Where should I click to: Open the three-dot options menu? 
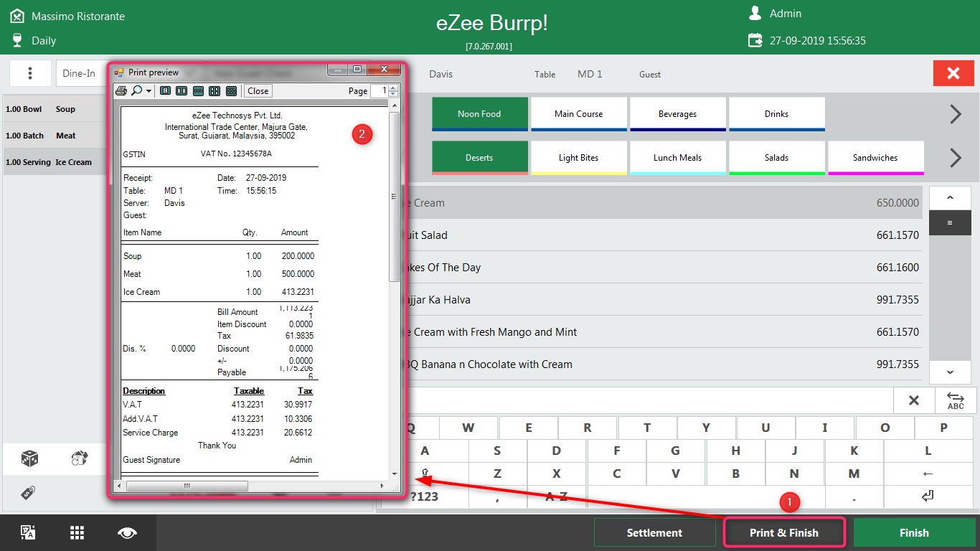pos(30,73)
